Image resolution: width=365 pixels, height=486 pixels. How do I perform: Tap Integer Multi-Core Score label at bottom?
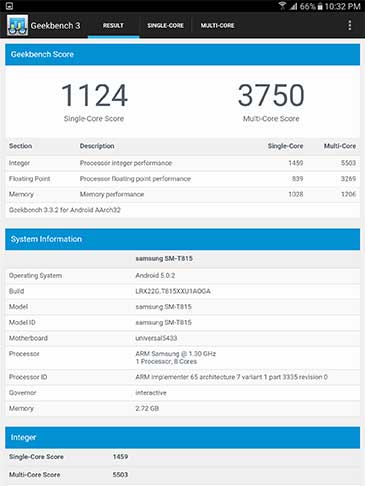pyautogui.click(x=34, y=475)
